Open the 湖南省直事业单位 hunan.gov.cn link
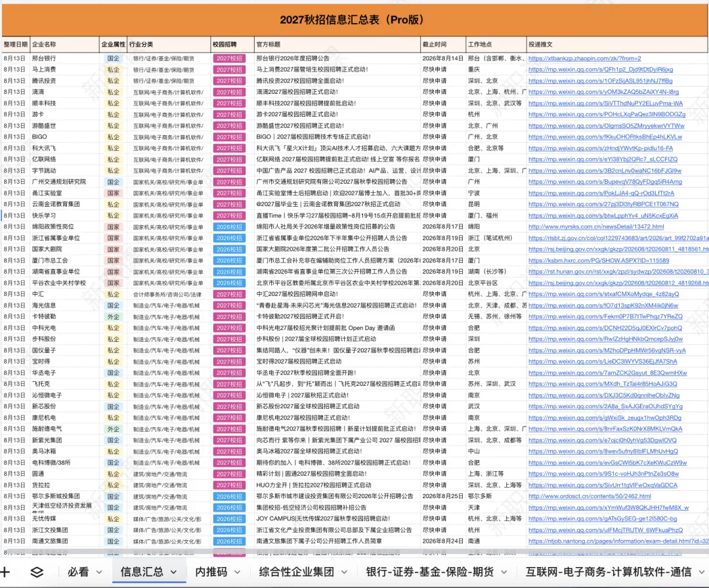Viewport: 709px width, 588px height. point(618,272)
